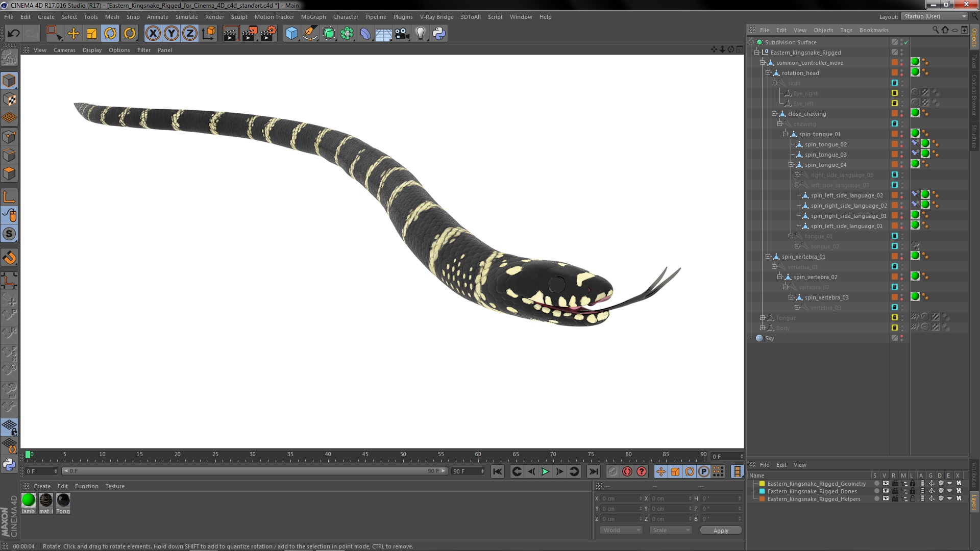This screenshot has width=980, height=551.
Task: Add a camera object icon
Action: [x=402, y=34]
